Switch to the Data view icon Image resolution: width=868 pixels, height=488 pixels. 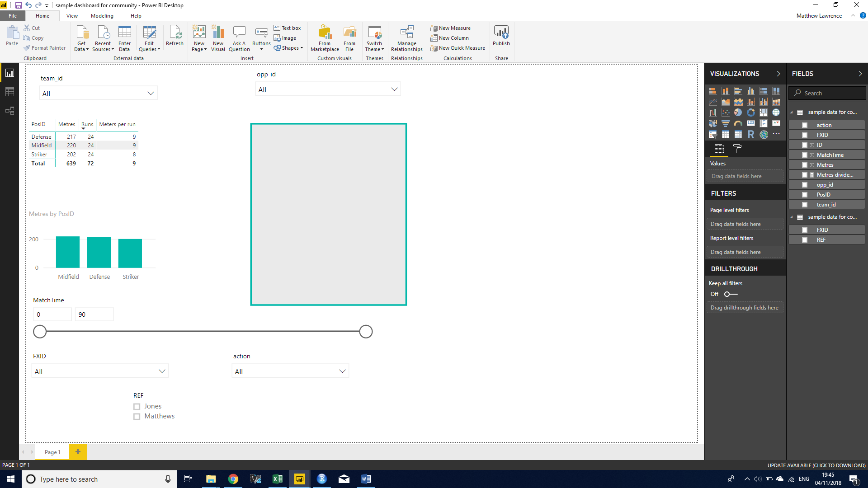tap(9, 92)
